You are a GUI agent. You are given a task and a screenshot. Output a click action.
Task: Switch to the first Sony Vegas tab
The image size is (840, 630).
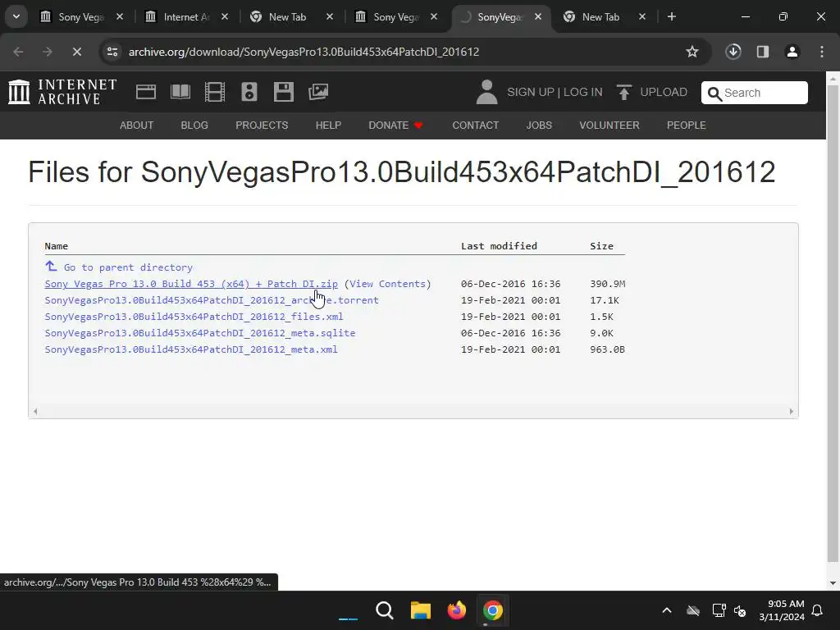coord(80,17)
